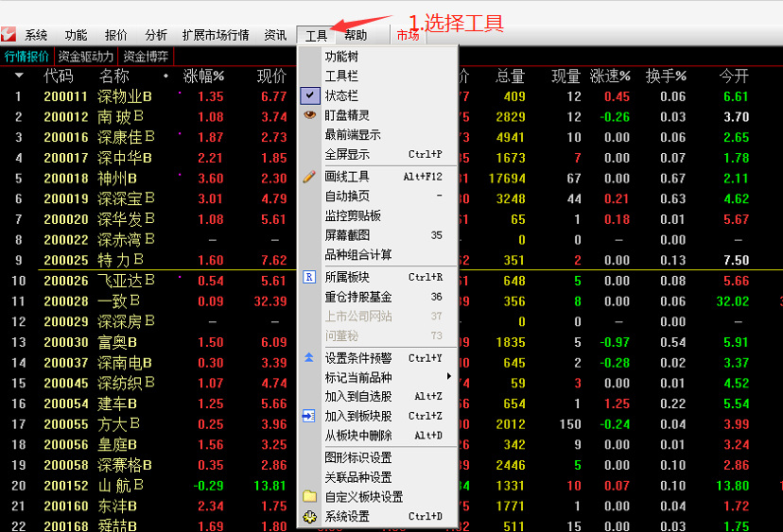Click the 代码 column header

tap(59, 76)
